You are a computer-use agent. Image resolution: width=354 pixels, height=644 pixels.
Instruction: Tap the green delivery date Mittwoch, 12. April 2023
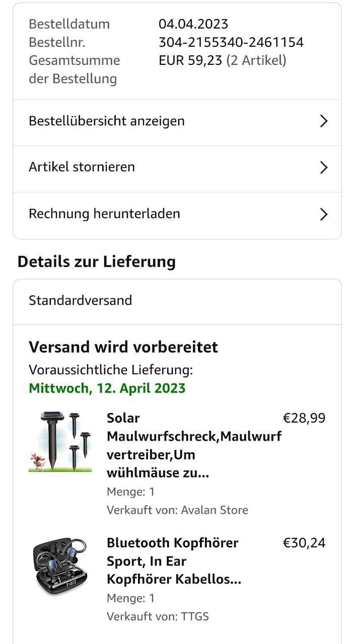pos(107,388)
